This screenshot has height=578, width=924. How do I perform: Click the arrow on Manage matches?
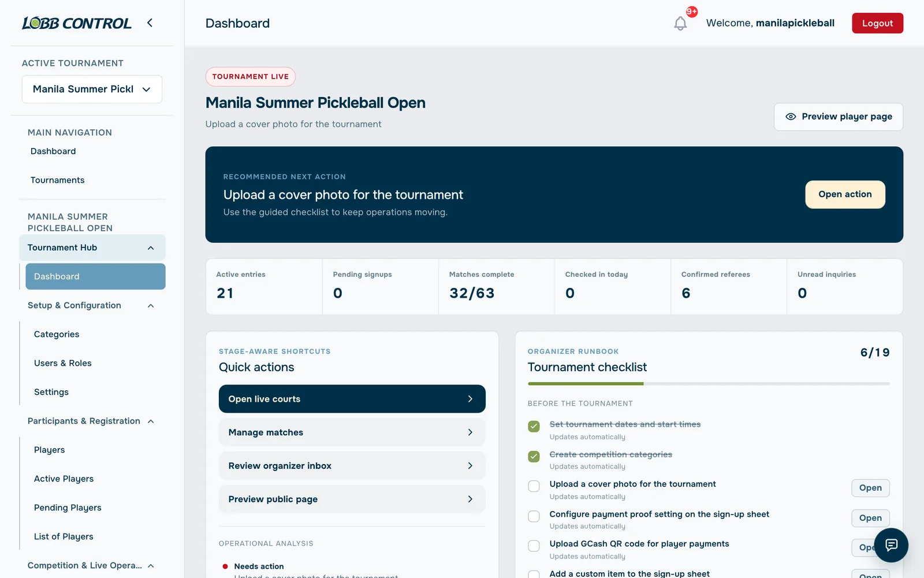(x=470, y=432)
